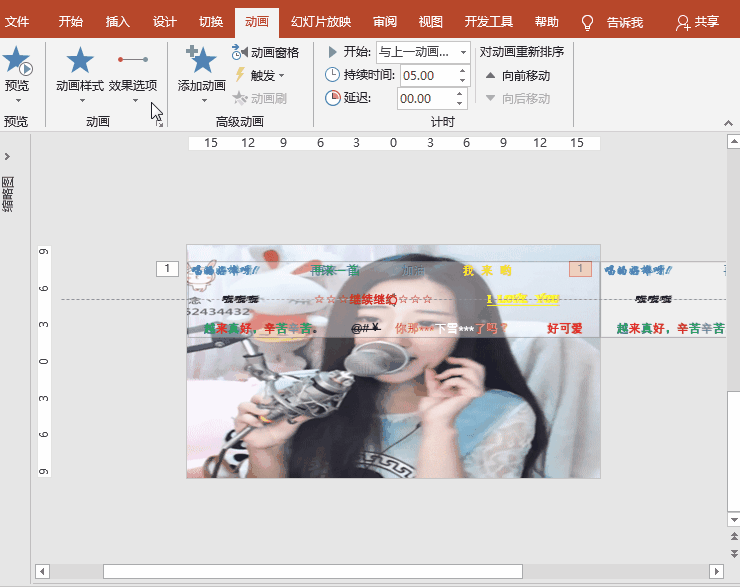
Task: Open the 文件 (File) menu tab
Action: click(x=17, y=22)
